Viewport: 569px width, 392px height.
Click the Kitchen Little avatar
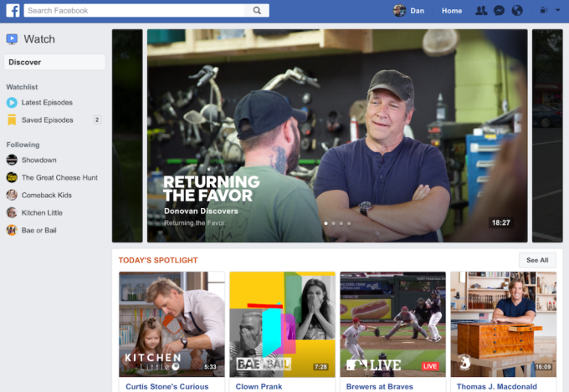(x=12, y=212)
